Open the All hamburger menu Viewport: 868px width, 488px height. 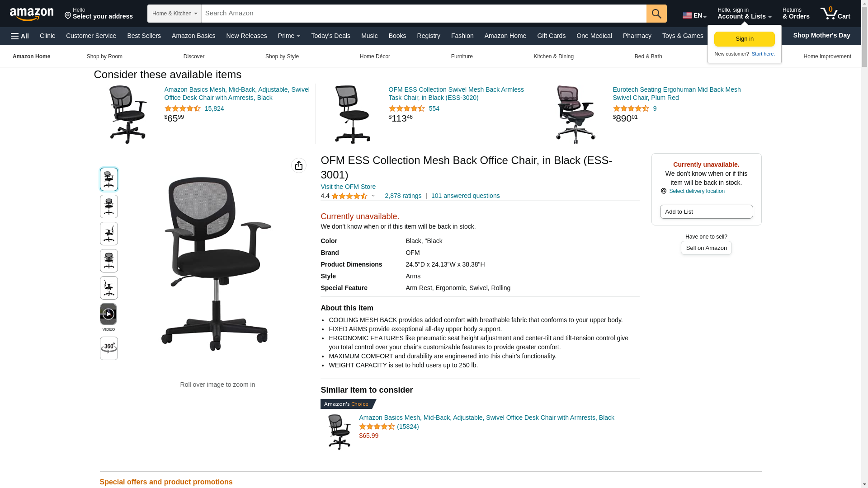(20, 36)
